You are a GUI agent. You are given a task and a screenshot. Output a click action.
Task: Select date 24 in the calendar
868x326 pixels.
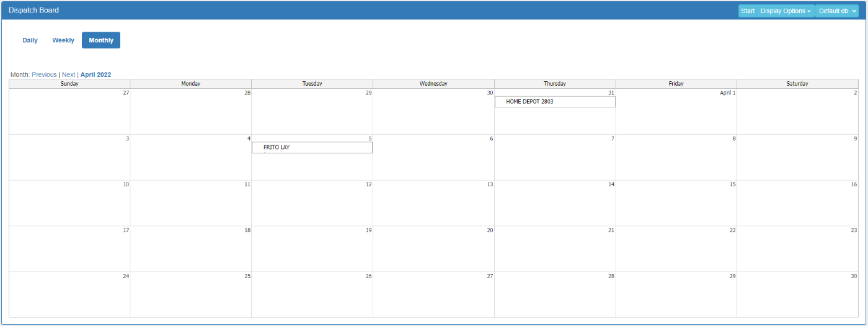pos(126,276)
